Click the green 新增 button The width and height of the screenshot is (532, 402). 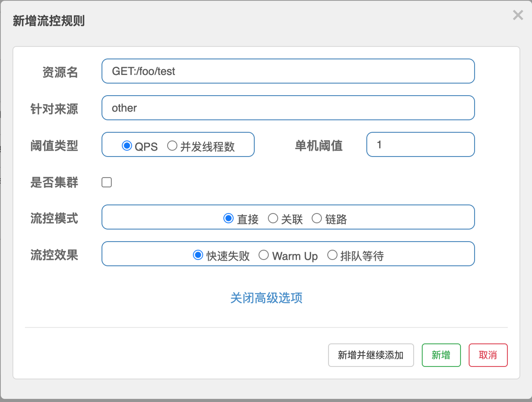coord(441,355)
